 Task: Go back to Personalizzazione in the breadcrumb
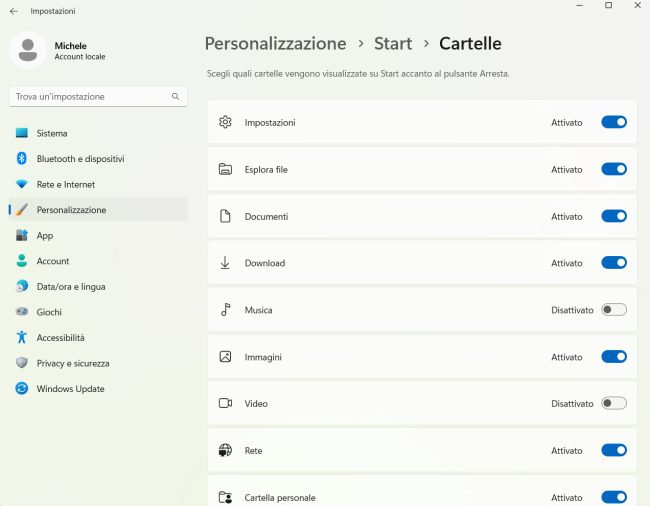275,44
